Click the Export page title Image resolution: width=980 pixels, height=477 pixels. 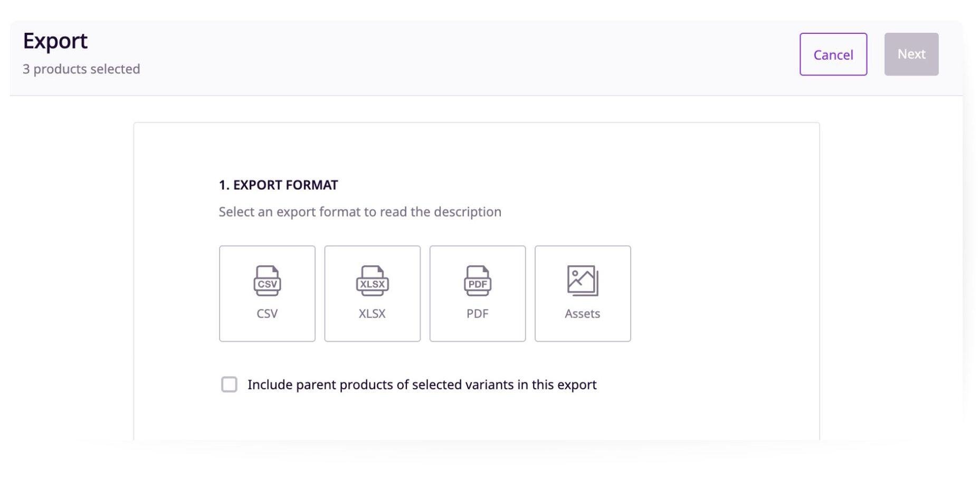point(55,40)
